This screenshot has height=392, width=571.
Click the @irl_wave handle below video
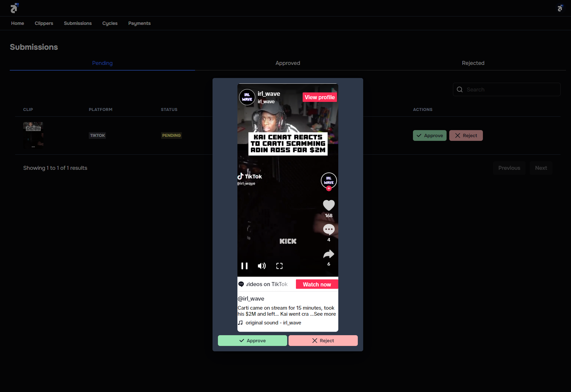(x=251, y=299)
